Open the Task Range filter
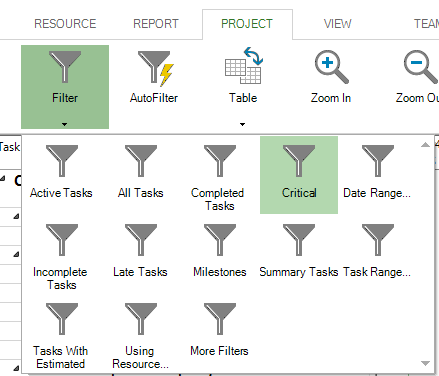The width and height of the screenshot is (439, 376). [x=378, y=254]
